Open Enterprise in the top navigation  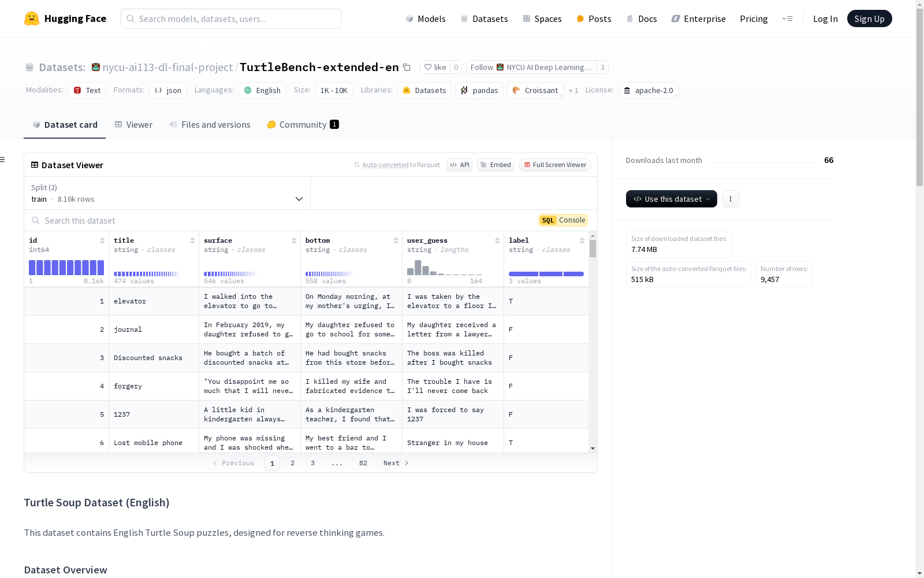click(x=698, y=18)
